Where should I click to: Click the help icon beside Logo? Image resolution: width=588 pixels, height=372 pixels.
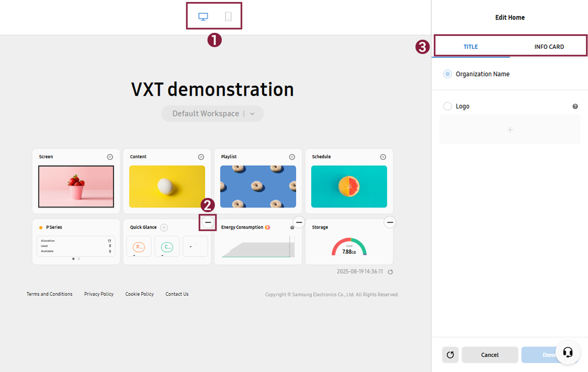575,106
